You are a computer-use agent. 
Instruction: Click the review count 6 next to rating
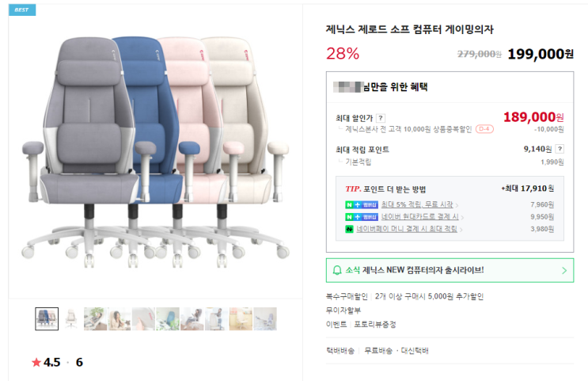coord(79,362)
